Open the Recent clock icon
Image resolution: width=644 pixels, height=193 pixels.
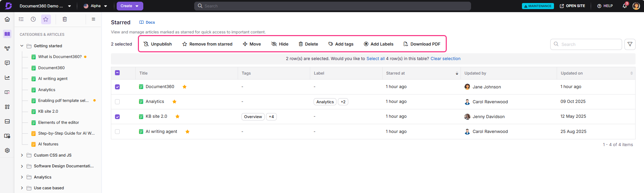33,19
